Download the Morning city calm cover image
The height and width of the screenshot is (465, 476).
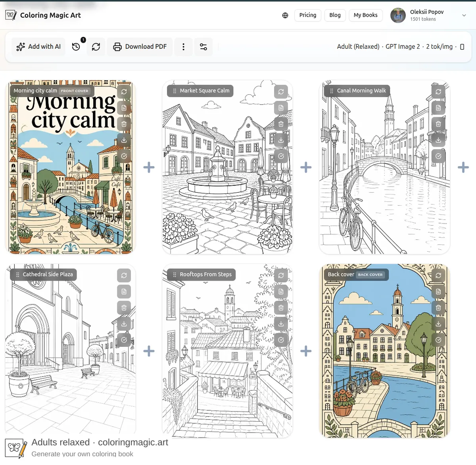pyautogui.click(x=124, y=140)
